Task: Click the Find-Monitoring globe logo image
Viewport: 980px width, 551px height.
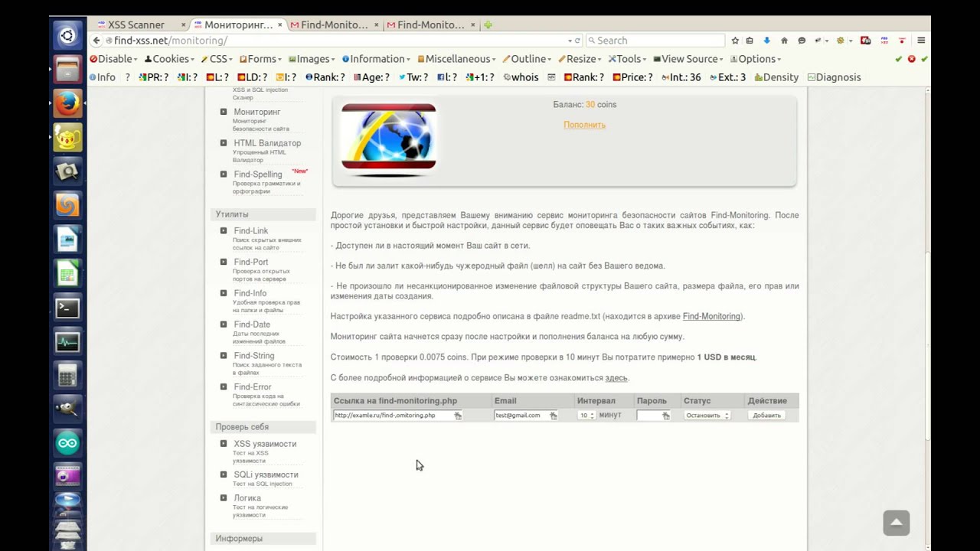Action: (x=389, y=140)
